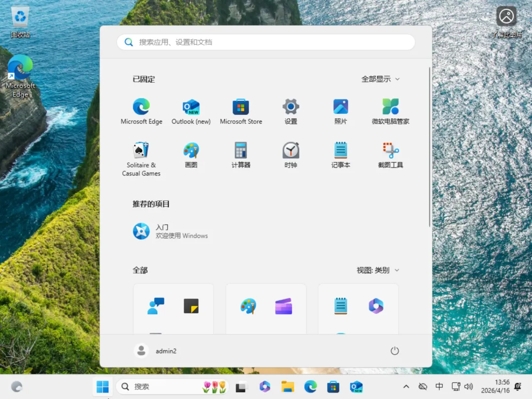Open Paint palette icon in 全部 category folder
This screenshot has width=532, height=399.
(248, 306)
